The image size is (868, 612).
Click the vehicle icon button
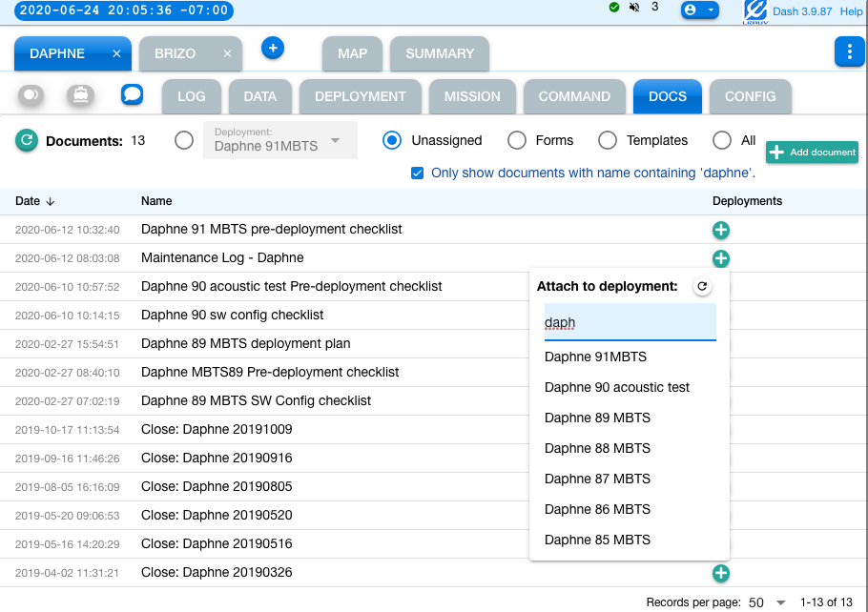[80, 95]
